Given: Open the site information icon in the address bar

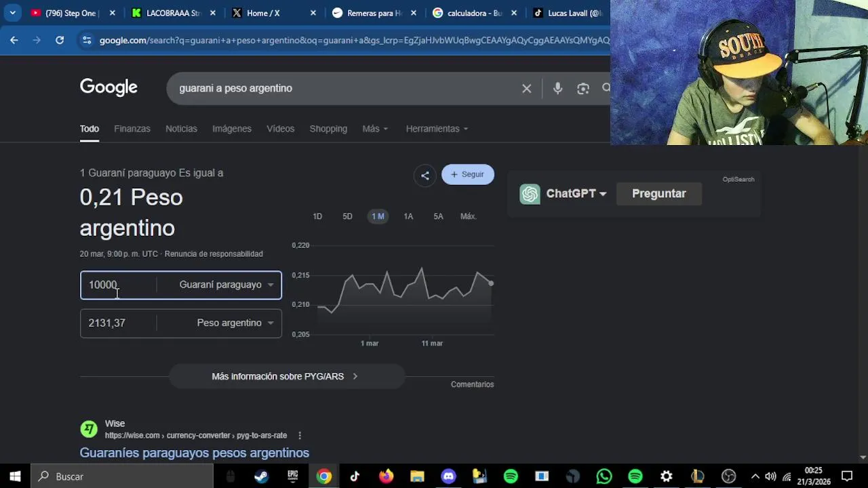Looking at the screenshot, I should pyautogui.click(x=86, y=41).
